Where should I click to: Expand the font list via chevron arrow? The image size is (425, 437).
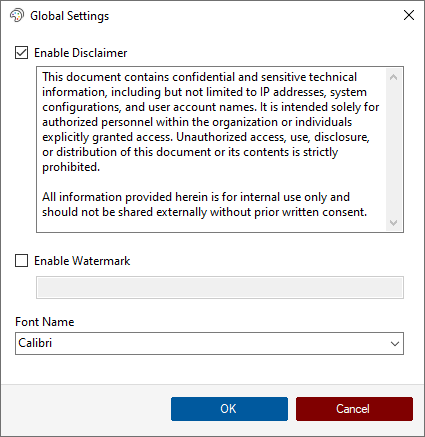click(395, 343)
